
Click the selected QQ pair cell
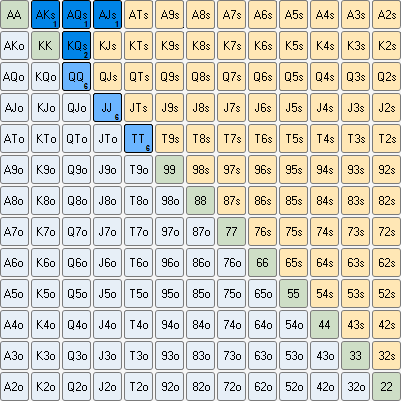pos(76,77)
